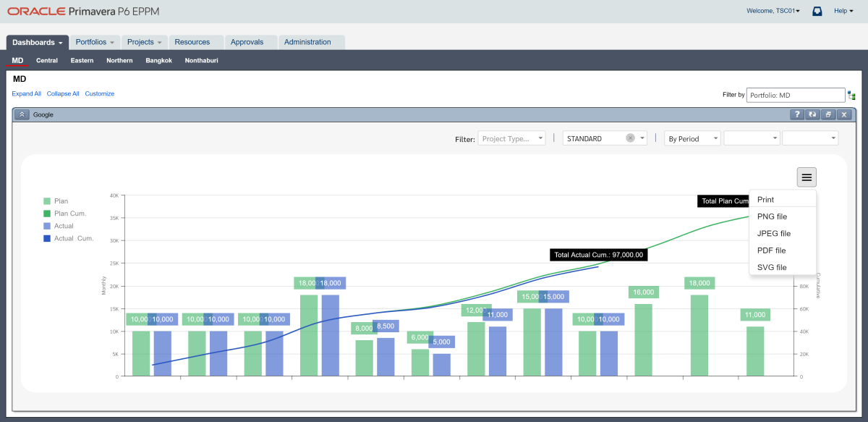Collapse the Google portlet with the chevron icon
Viewport: 868px width, 422px height.
click(x=21, y=114)
